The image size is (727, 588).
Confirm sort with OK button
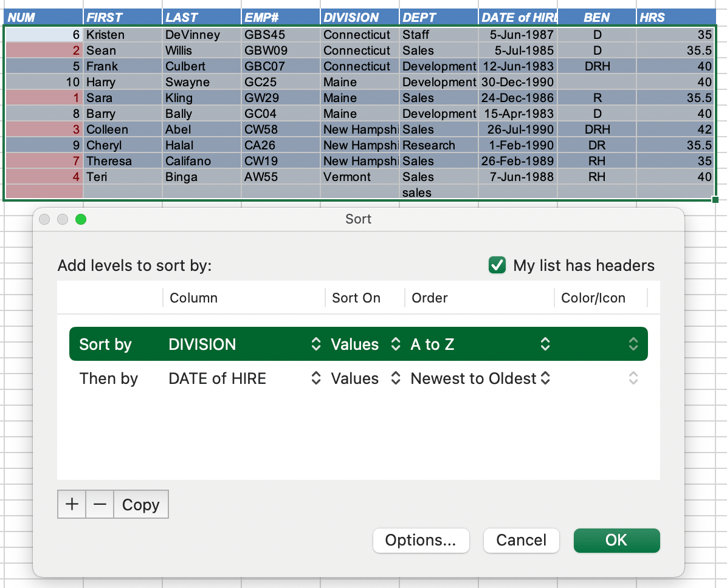[616, 540]
